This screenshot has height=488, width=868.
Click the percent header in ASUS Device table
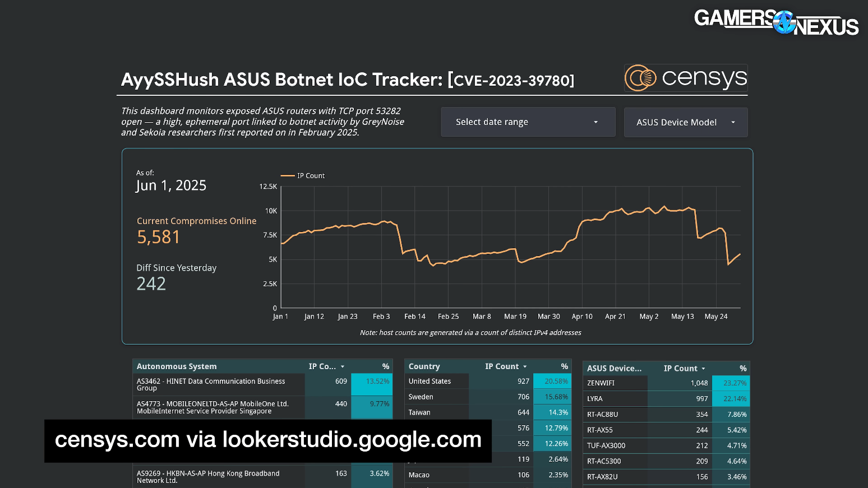pos(743,368)
